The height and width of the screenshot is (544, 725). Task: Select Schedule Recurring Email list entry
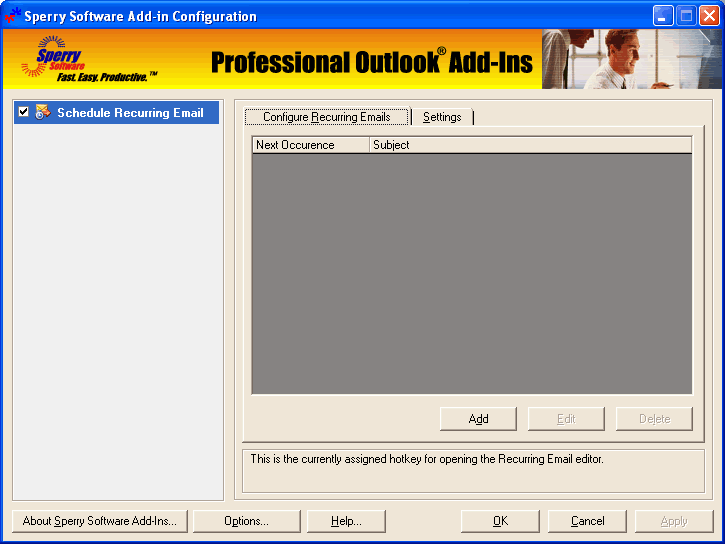click(x=117, y=113)
